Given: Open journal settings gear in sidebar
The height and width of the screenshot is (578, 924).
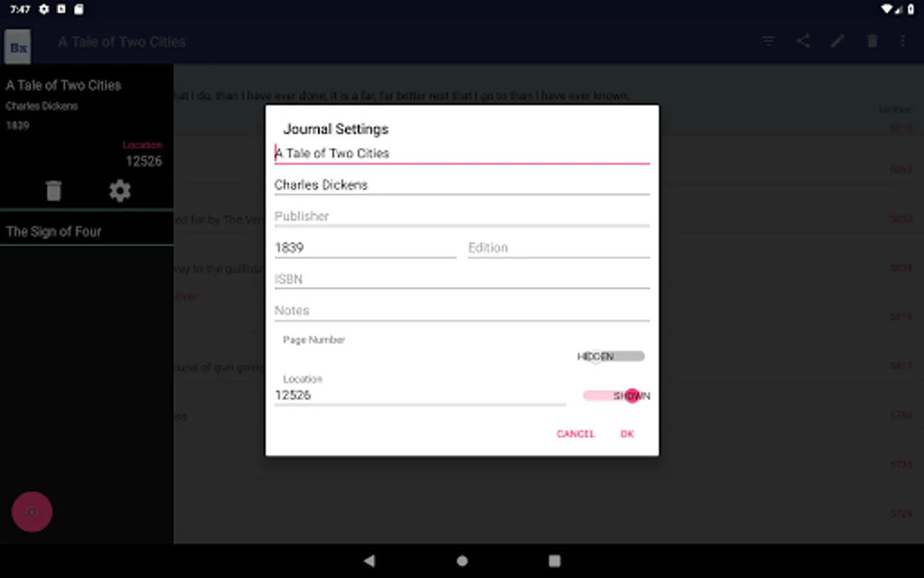Looking at the screenshot, I should click(x=120, y=191).
